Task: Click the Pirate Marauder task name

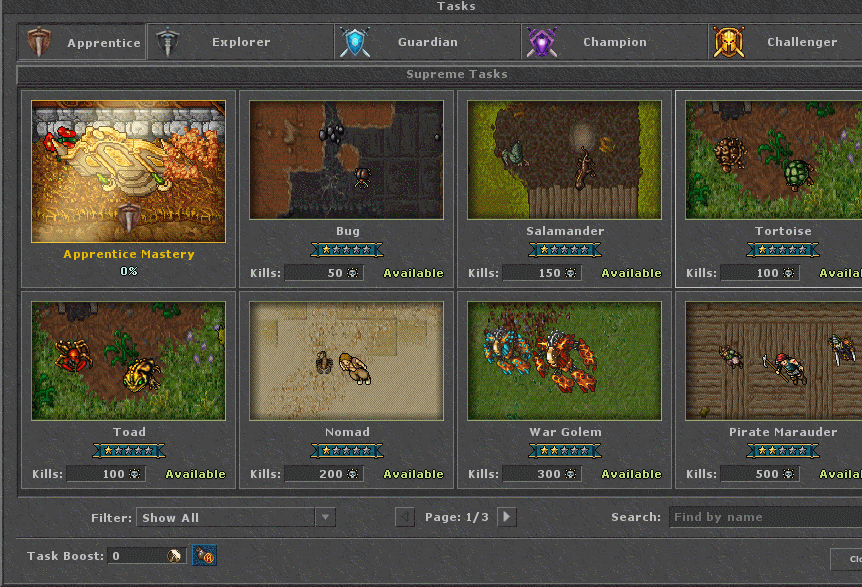Action: coord(783,432)
